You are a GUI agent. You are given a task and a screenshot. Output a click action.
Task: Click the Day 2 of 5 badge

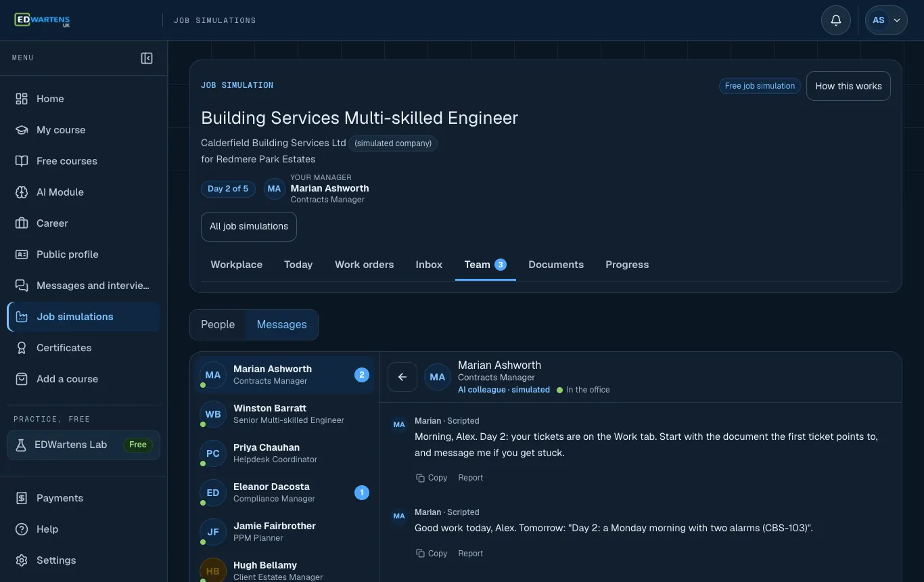click(228, 189)
